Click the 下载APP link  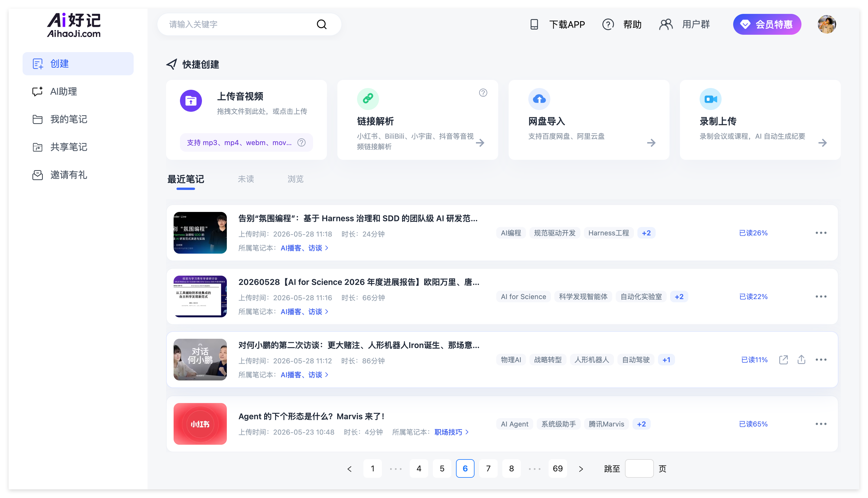click(x=567, y=24)
